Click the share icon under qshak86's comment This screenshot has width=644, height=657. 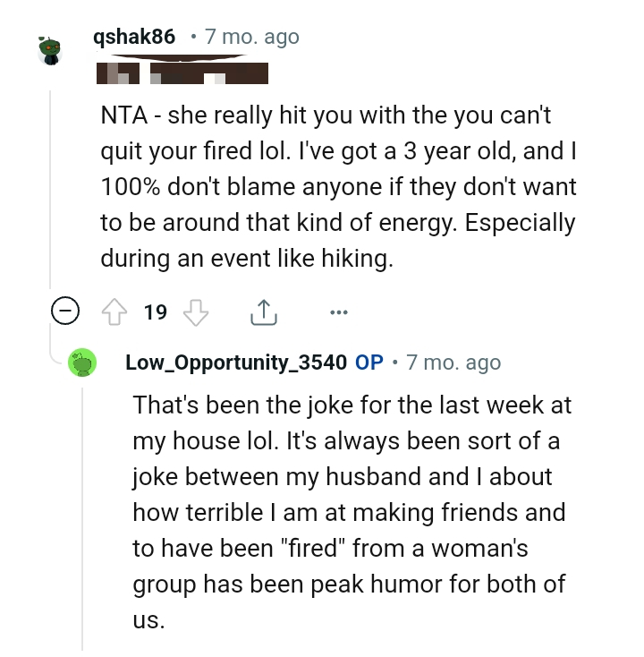(261, 312)
